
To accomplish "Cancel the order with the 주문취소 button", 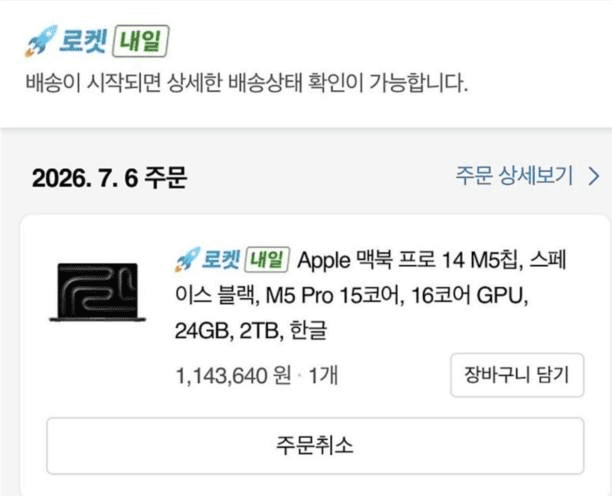I will pos(315,446).
